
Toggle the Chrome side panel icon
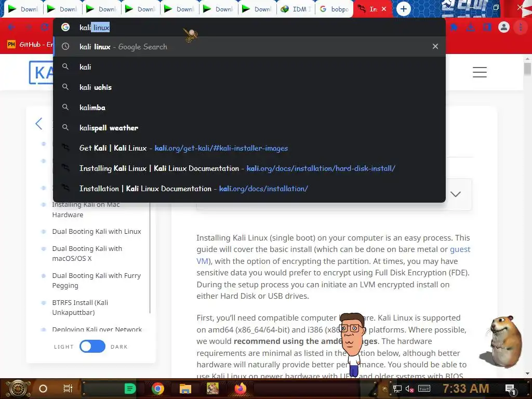[487, 27]
